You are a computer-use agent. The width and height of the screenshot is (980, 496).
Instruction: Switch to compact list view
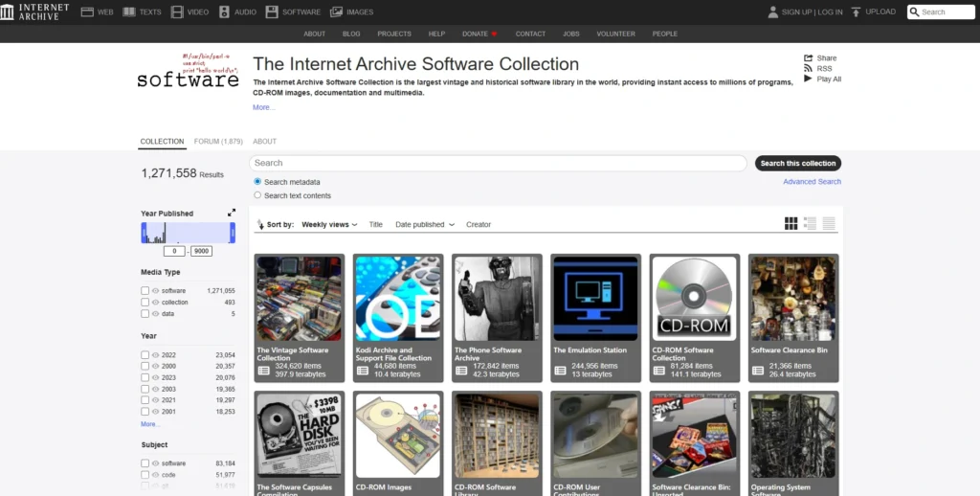click(829, 223)
